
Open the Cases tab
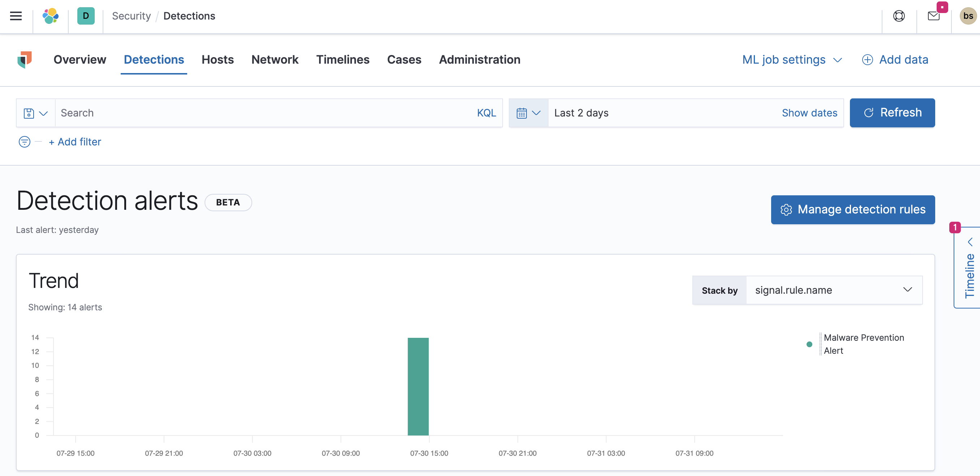click(404, 60)
